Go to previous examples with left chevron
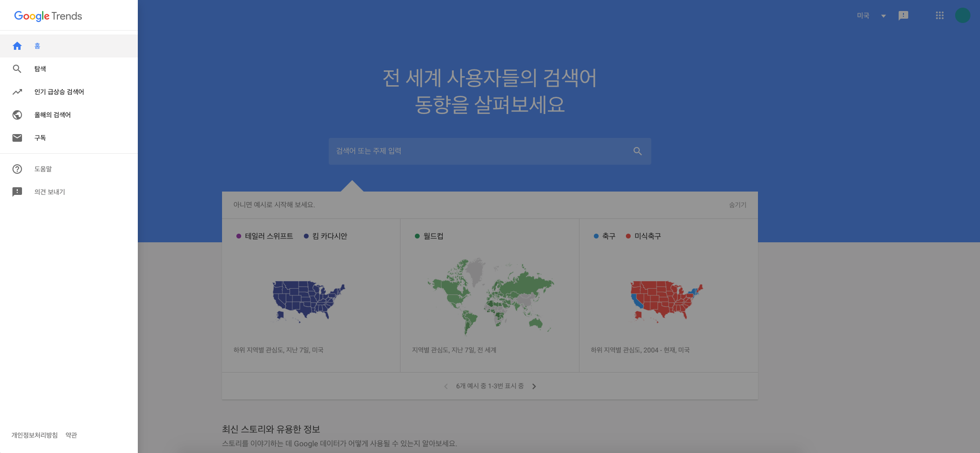The height and width of the screenshot is (453, 980). point(446,386)
